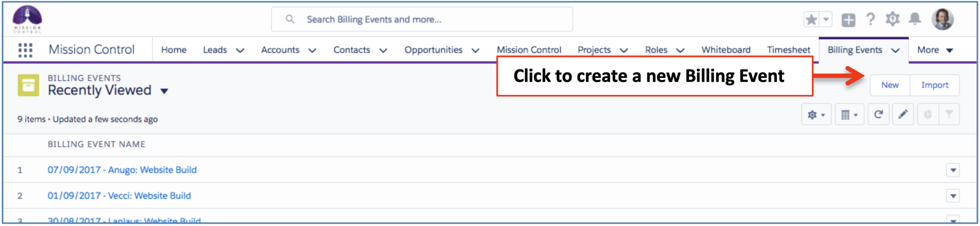
Task: Refresh the Billing Events list
Action: tap(878, 114)
